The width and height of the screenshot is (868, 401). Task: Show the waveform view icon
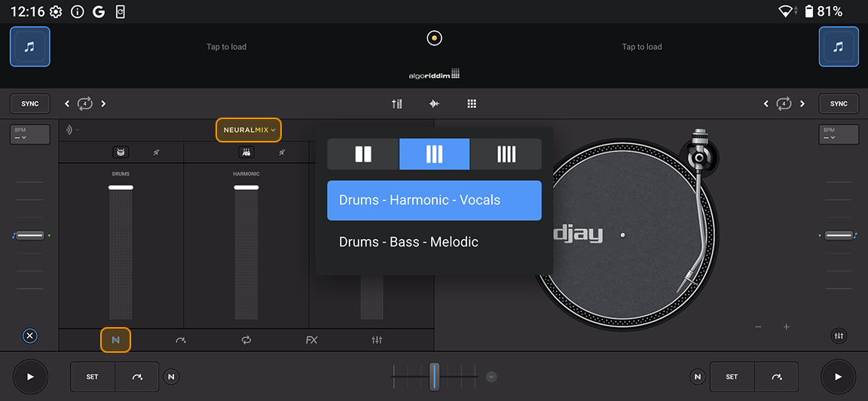(435, 103)
